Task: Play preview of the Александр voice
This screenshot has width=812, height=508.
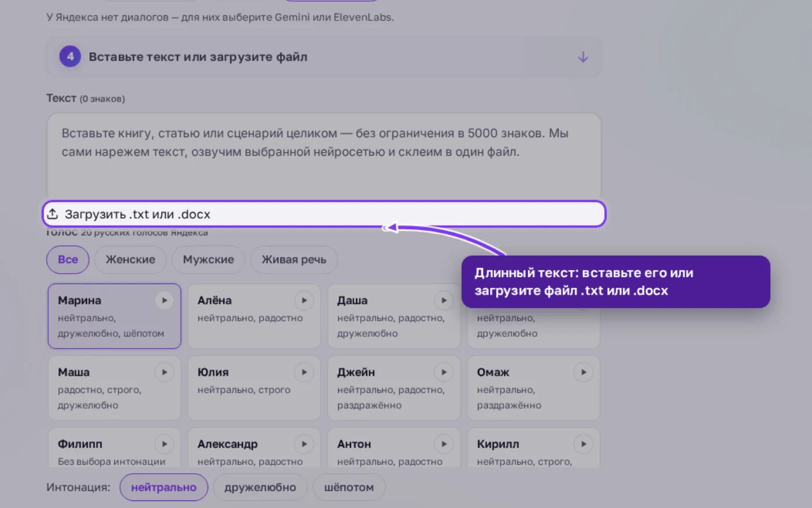Action: coord(304,444)
